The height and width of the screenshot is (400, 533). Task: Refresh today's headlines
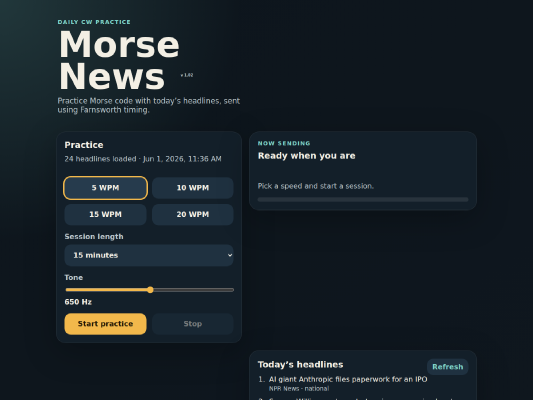coord(448,367)
